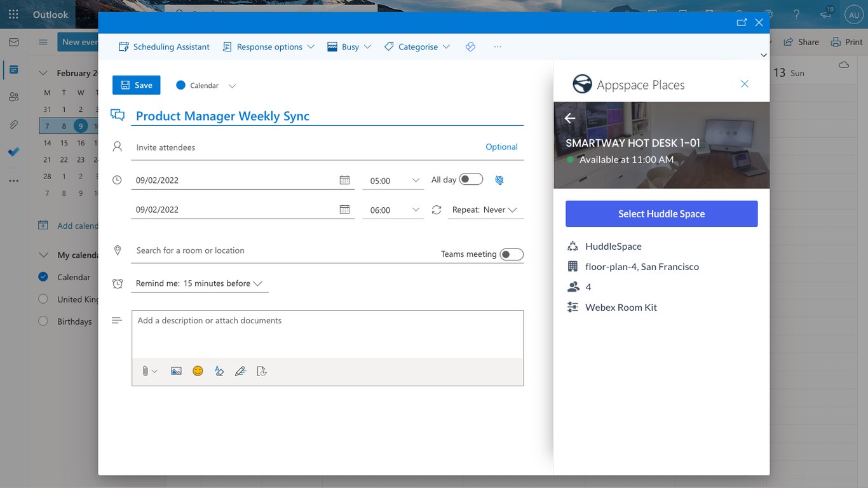Click the Smartway Hot Desk room photo

661,145
